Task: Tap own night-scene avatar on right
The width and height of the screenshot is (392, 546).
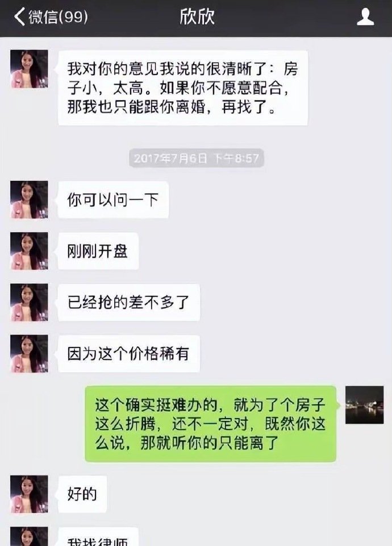Action: click(x=365, y=404)
